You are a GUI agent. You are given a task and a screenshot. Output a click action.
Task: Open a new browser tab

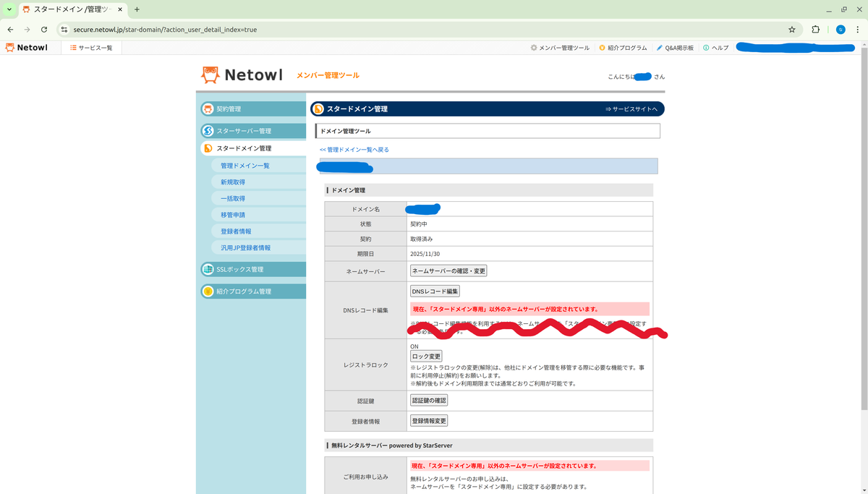click(x=137, y=9)
